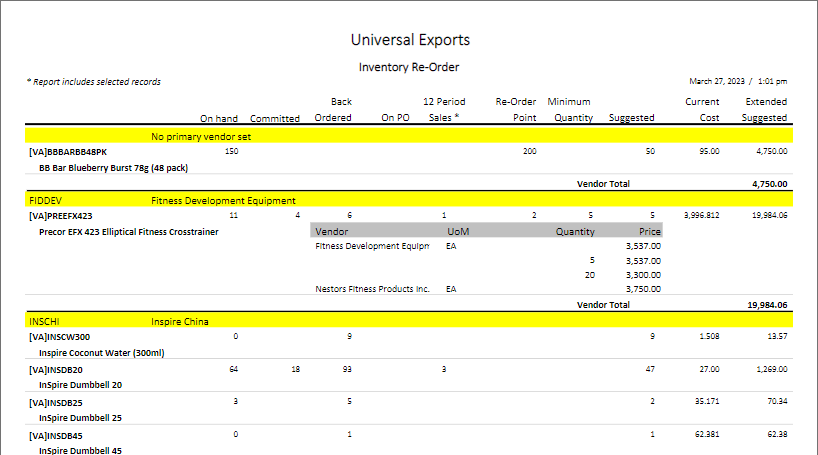The width and height of the screenshot is (818, 455).
Task: Click the Extended Suggested column header
Action: click(x=764, y=110)
